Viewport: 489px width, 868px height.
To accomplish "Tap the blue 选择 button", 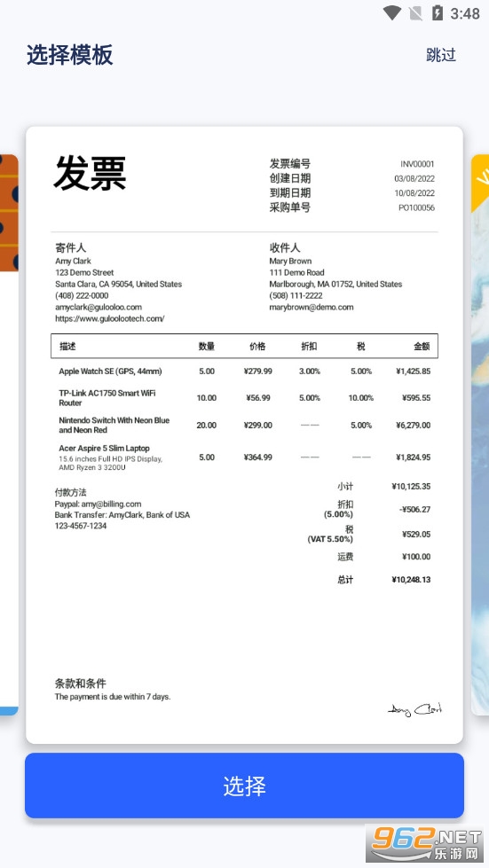I will click(244, 785).
